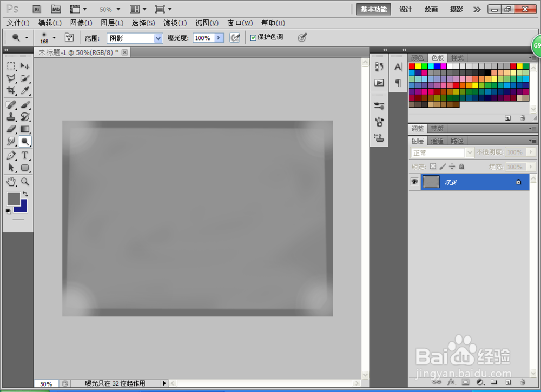
Task: Switch to the Paths tab
Action: coord(457,141)
